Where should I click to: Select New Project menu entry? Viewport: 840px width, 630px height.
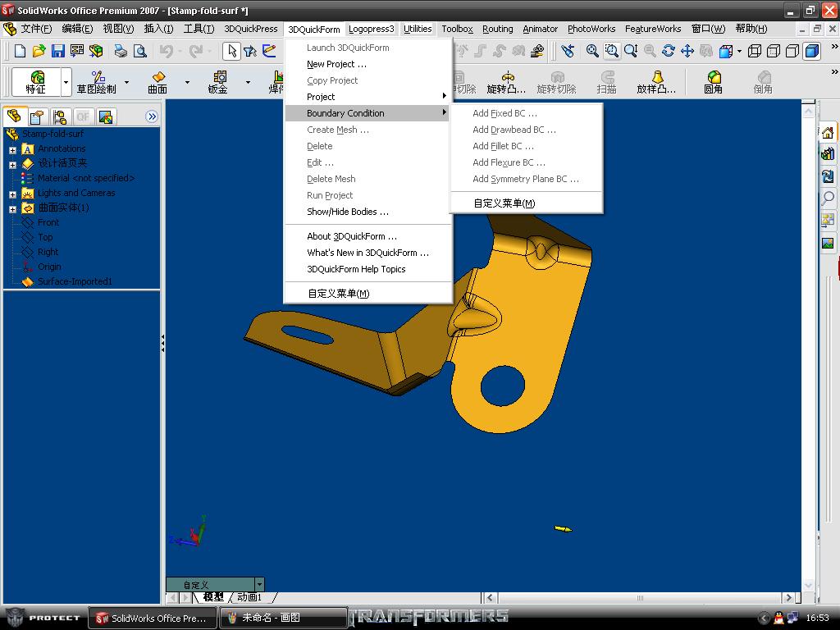click(368, 64)
